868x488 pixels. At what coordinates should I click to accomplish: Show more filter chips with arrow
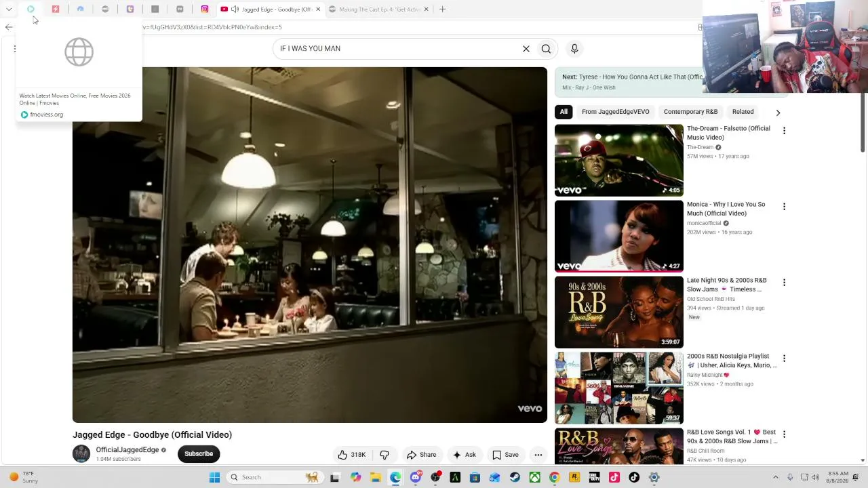[x=778, y=113]
